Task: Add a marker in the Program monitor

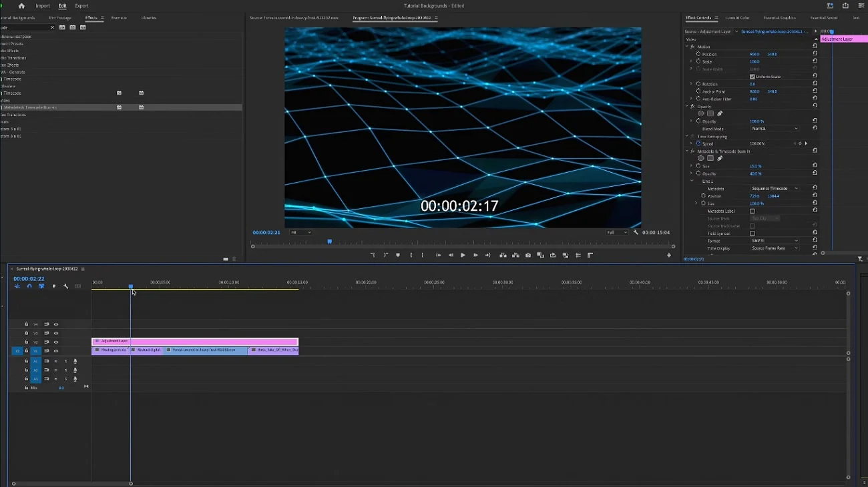Action: click(398, 255)
